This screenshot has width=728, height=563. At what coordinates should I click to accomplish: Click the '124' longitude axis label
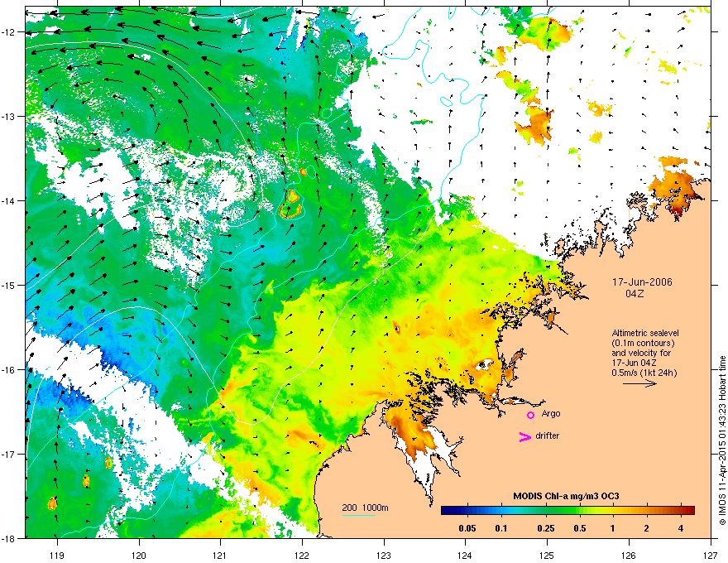coord(465,555)
